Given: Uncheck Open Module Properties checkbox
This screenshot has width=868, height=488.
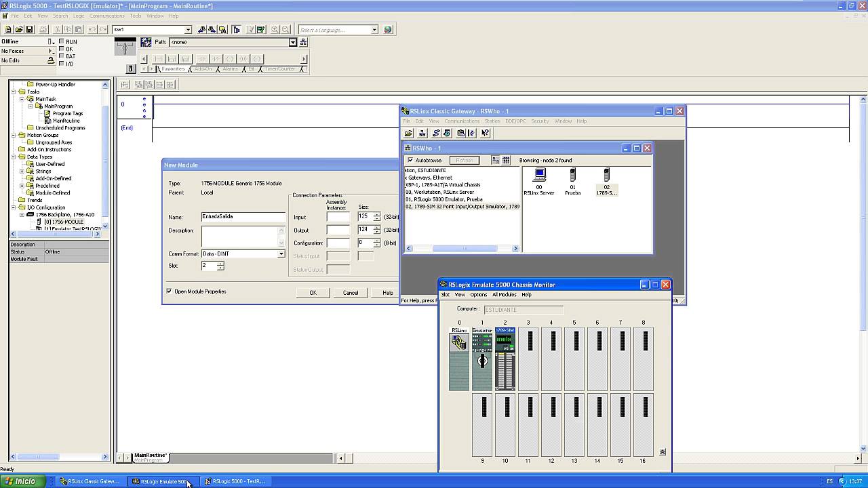Looking at the screenshot, I should (x=169, y=291).
